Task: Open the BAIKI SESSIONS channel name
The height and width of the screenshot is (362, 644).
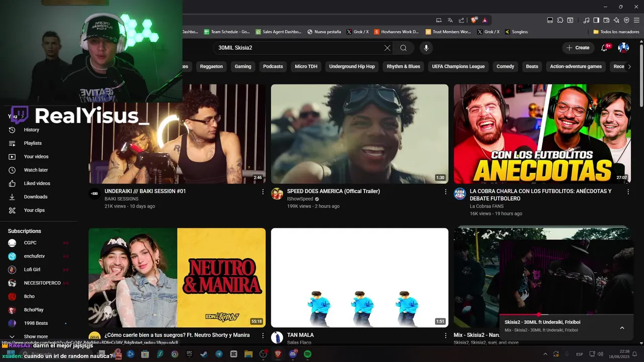Action: [x=121, y=199]
